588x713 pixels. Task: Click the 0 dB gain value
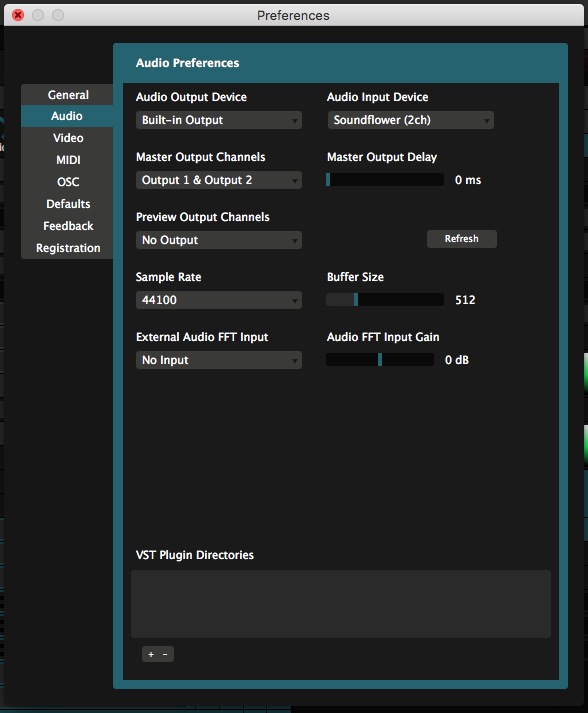coord(457,360)
